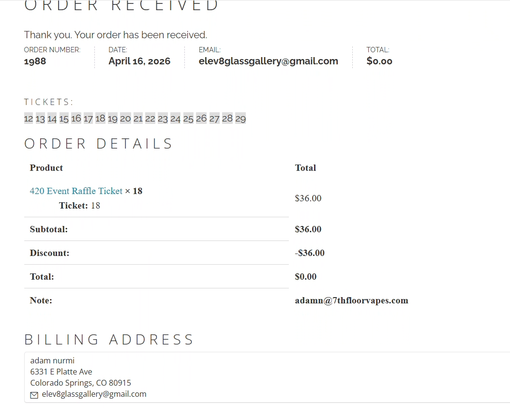Click the -$36.00 discount amount

pos(310,253)
